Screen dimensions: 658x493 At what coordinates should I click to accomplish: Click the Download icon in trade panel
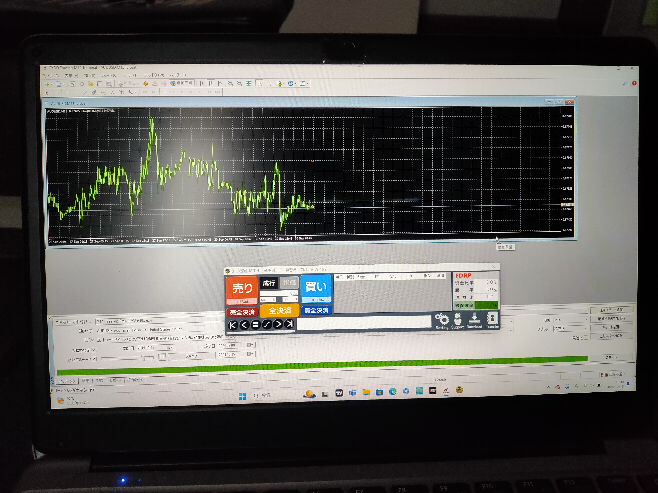pyautogui.click(x=475, y=319)
